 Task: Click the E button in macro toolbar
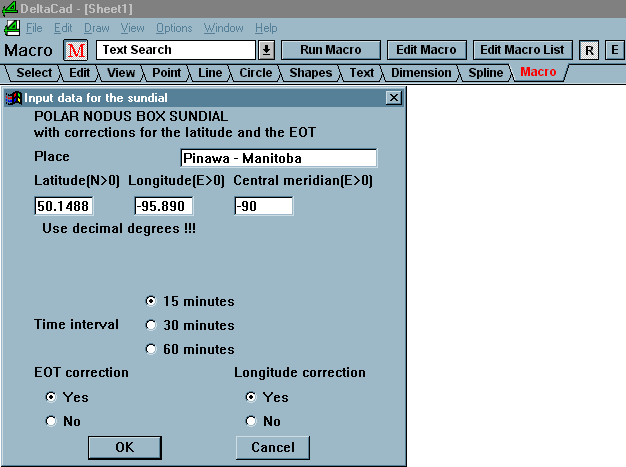pyautogui.click(x=614, y=50)
